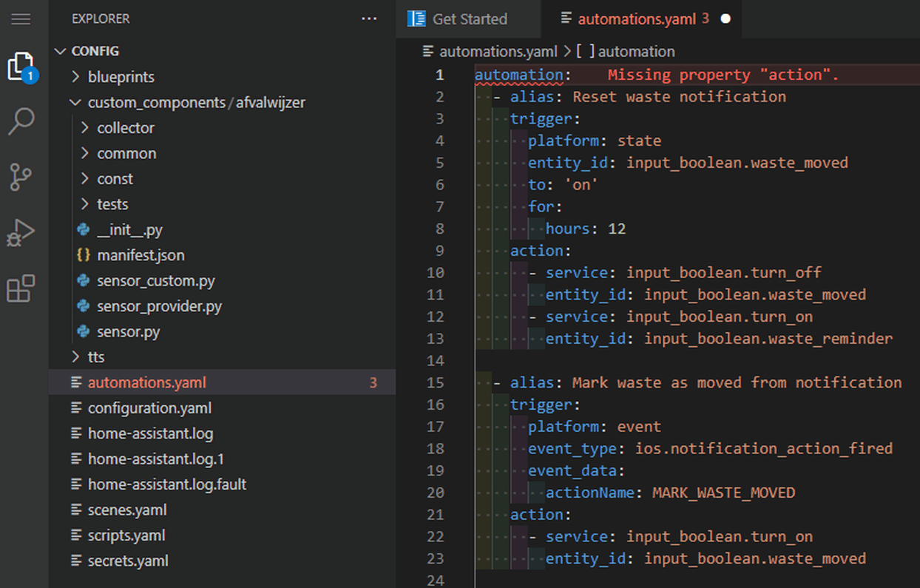Click the error count 3 beside automations.yaml
920x588 pixels.
(373, 383)
